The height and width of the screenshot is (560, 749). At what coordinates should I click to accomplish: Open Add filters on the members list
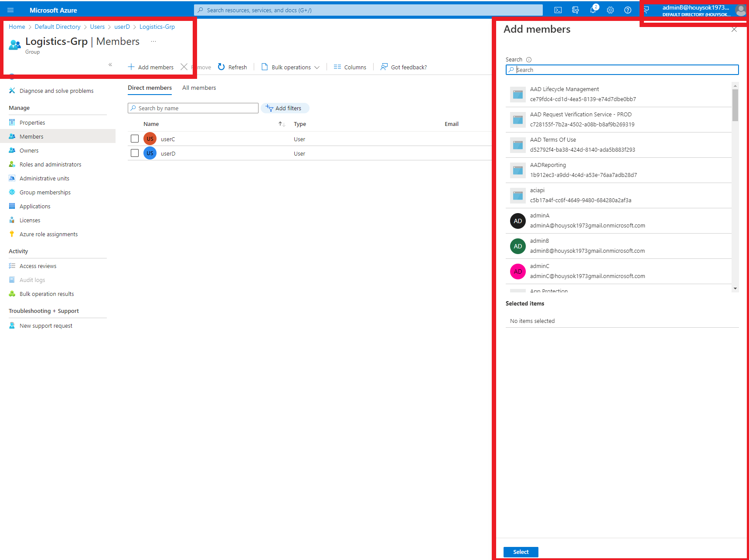[285, 108]
